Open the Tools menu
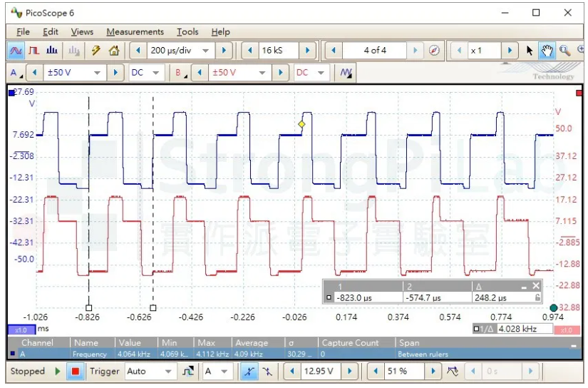588x388 pixels. (187, 32)
